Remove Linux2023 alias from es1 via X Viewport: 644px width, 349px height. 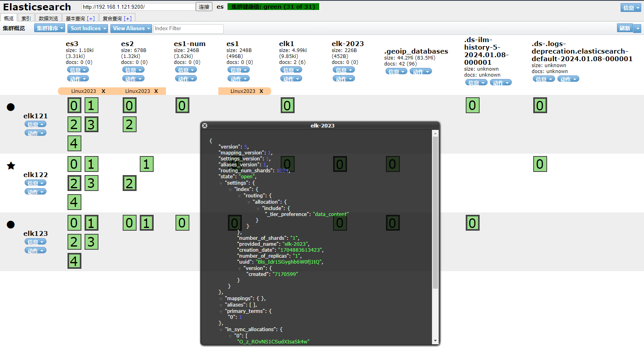coord(261,91)
